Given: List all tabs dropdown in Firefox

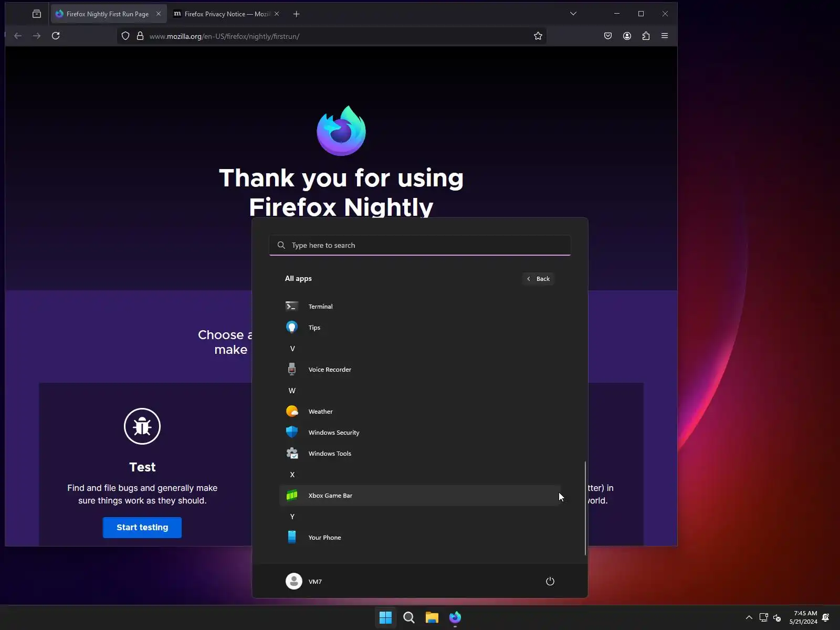Looking at the screenshot, I should click(573, 14).
